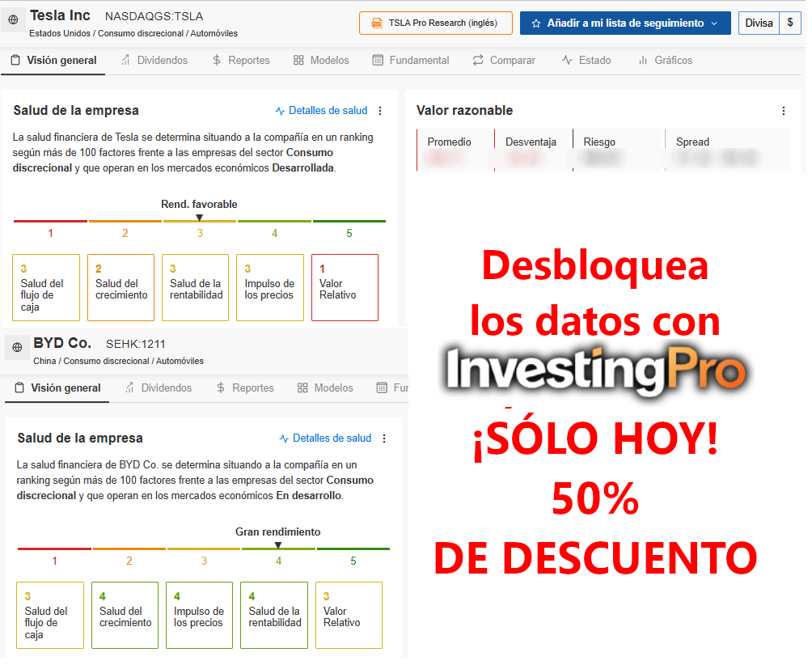Click the SEHK:1211 ticker text
Image resolution: width=812 pixels, height=665 pixels.
(x=137, y=346)
